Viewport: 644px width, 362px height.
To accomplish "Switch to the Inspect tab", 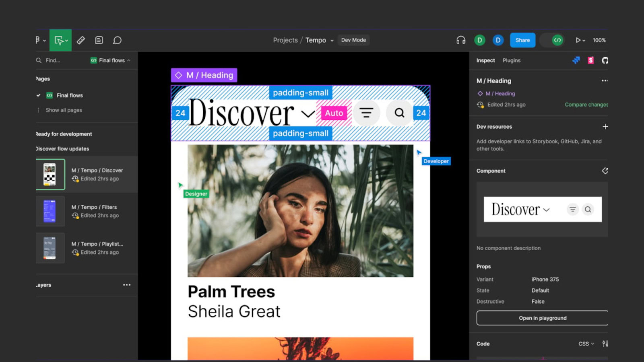I will coord(485,60).
